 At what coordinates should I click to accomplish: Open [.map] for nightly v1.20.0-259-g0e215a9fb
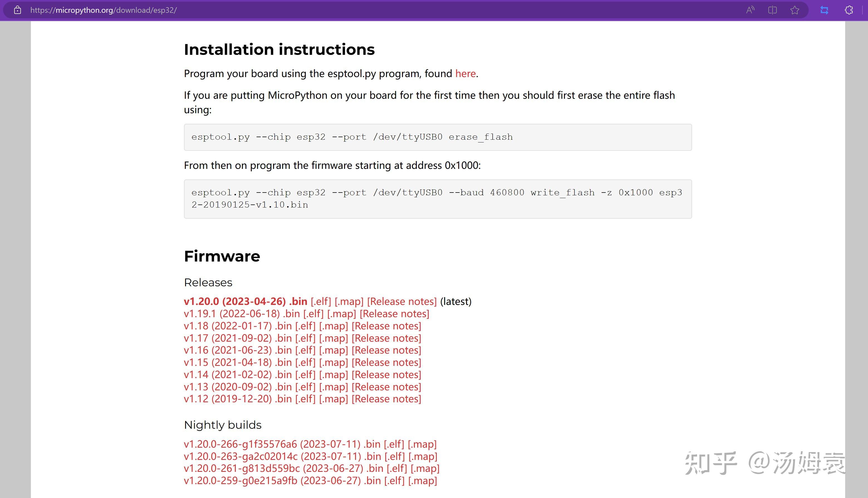(x=423, y=480)
